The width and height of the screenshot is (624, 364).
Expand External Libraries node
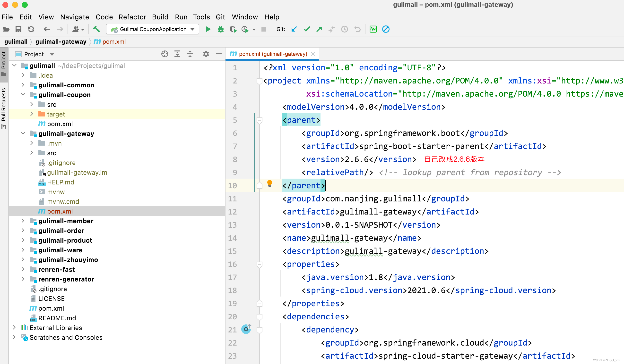pos(14,327)
